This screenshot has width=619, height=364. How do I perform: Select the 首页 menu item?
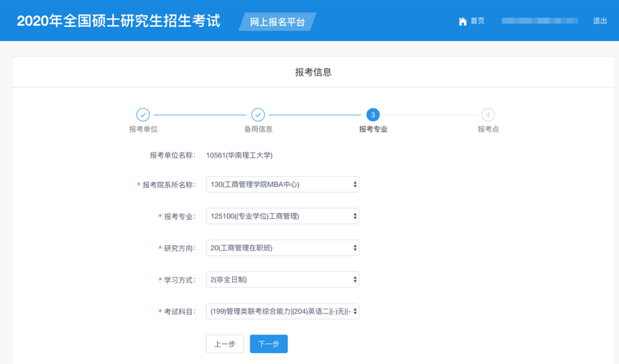point(476,21)
